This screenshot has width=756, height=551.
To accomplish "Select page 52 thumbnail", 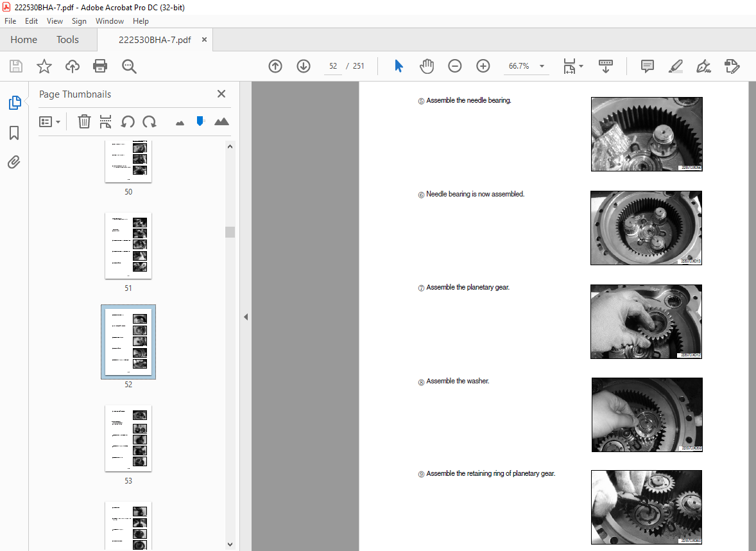I will pos(128,342).
